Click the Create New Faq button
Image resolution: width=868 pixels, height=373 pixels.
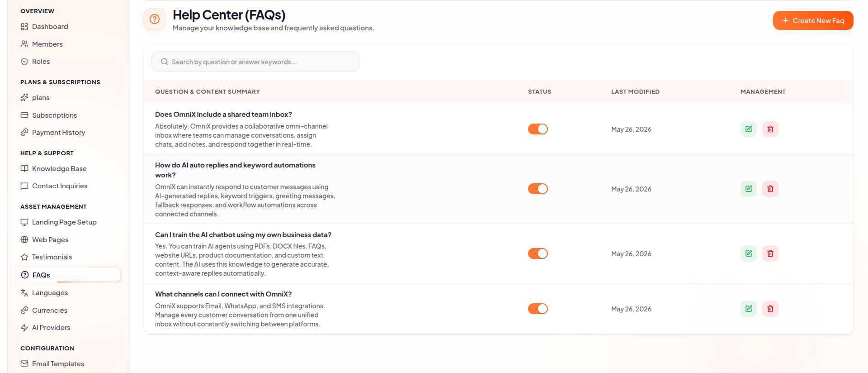point(813,20)
